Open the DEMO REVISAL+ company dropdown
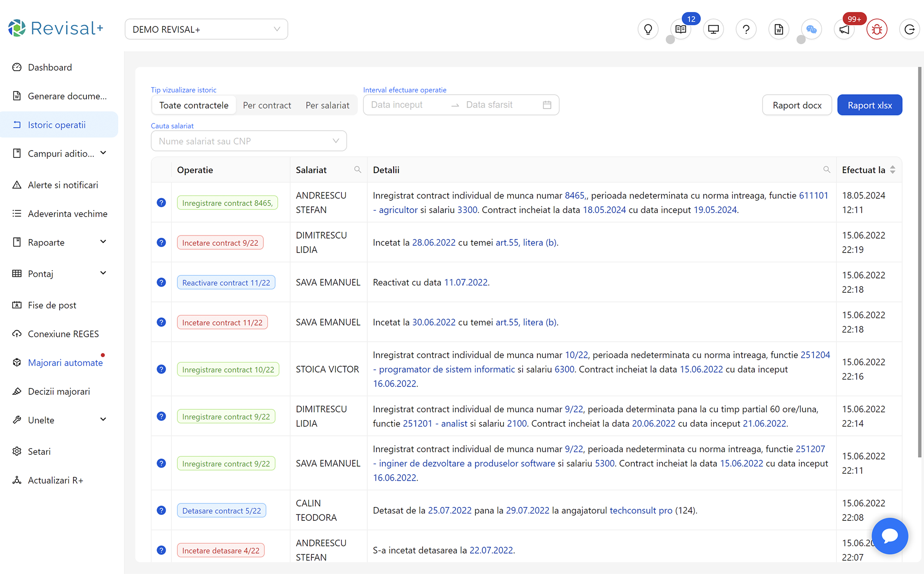The image size is (924, 579). tap(206, 30)
